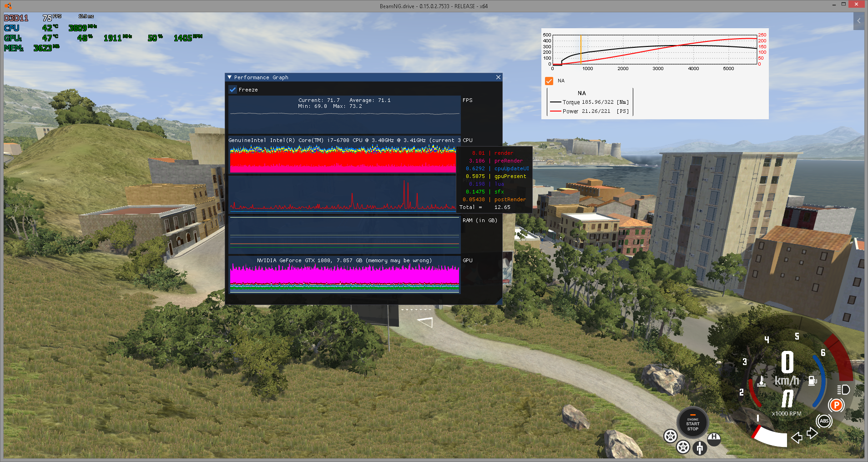
Task: Click the Power 21.26/221 legend entry
Action: pos(590,112)
